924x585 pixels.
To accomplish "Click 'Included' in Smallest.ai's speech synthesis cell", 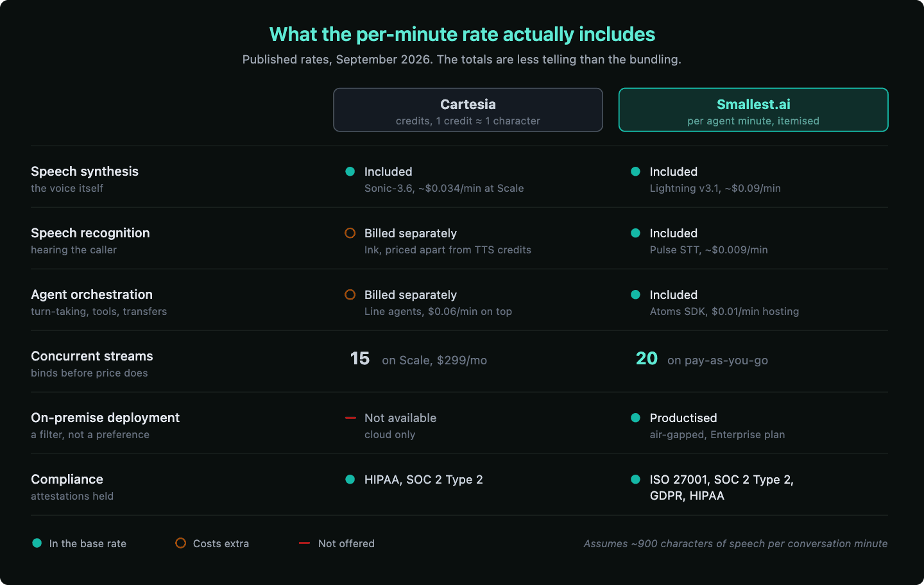I will pos(674,171).
